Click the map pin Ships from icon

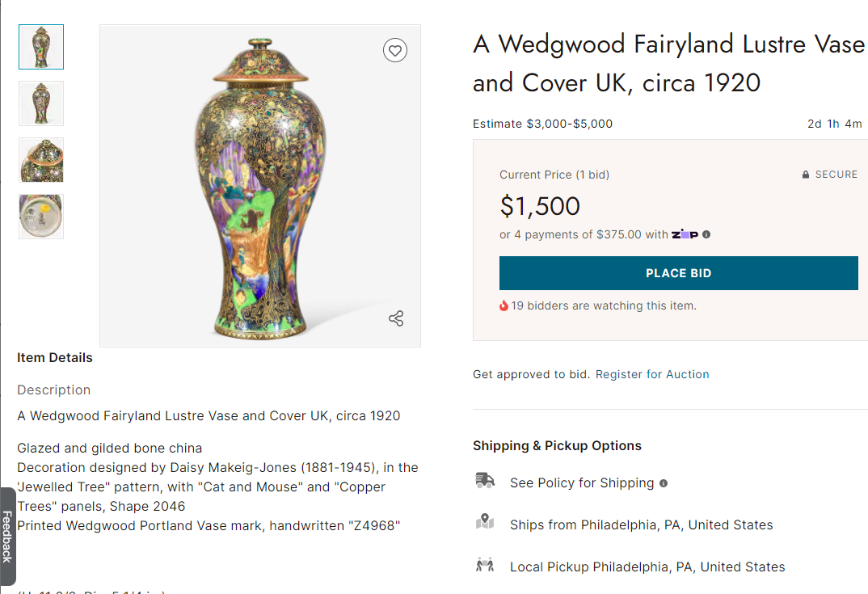[x=485, y=523]
